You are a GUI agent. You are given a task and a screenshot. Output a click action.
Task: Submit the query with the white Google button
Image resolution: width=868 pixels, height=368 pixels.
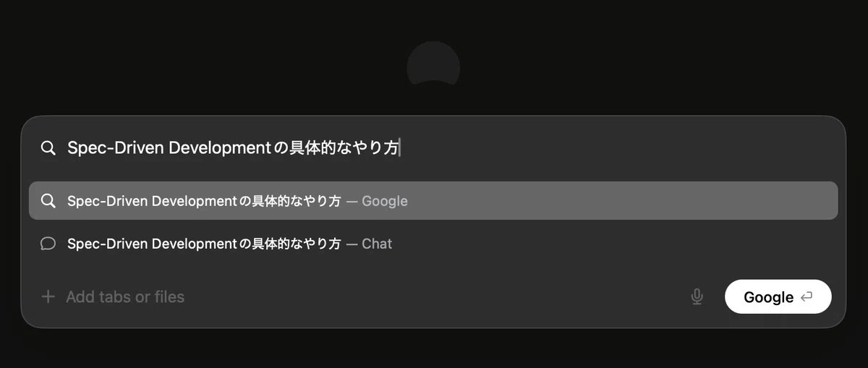(x=778, y=296)
